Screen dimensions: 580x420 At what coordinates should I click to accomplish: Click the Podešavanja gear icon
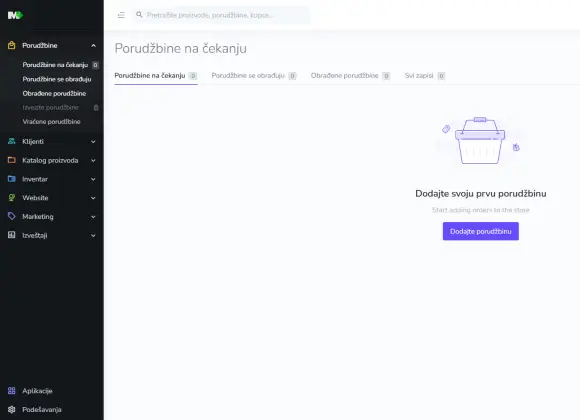[11, 410]
